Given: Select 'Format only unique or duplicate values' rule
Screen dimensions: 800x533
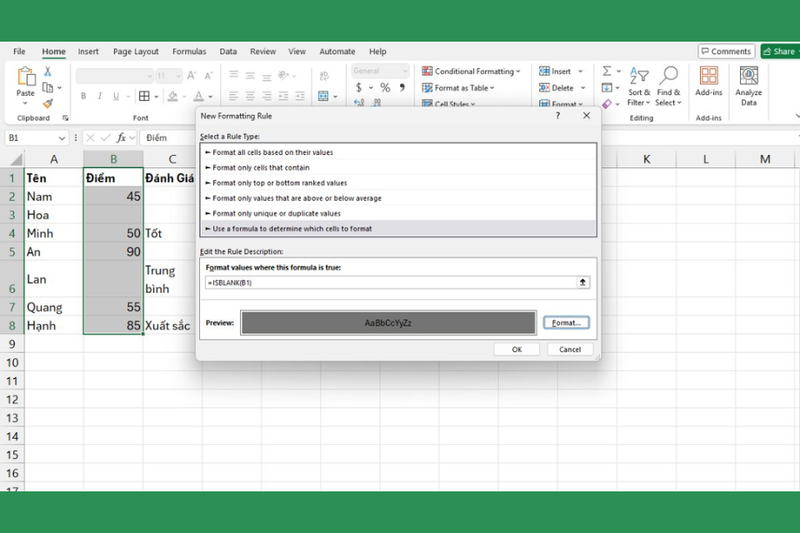Looking at the screenshot, I should click(x=398, y=213).
